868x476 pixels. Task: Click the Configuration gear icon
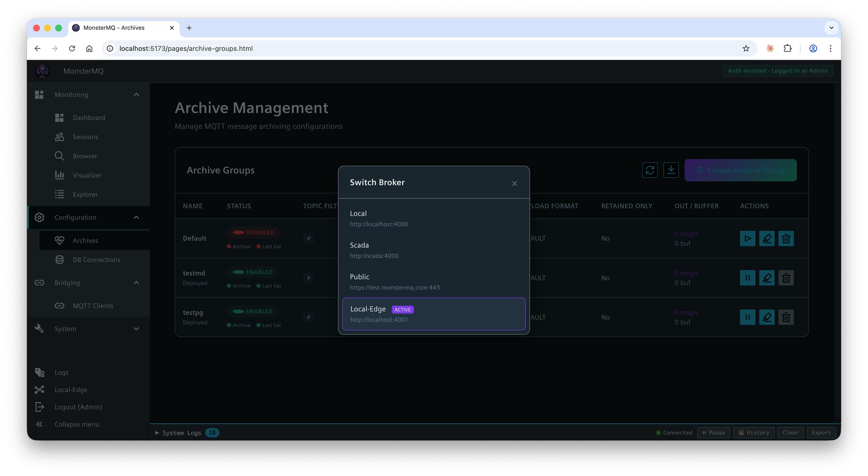39,217
